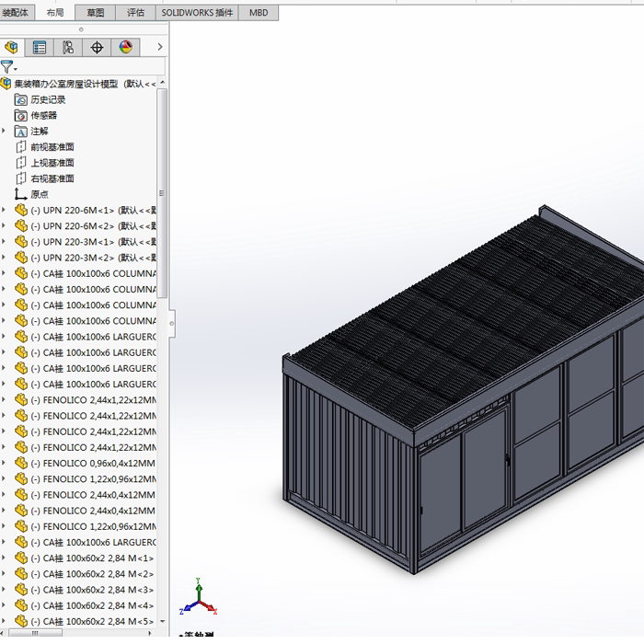This screenshot has width=644, height=644.
Task: Select the 前视基准面 tree label
Action: click(x=52, y=147)
